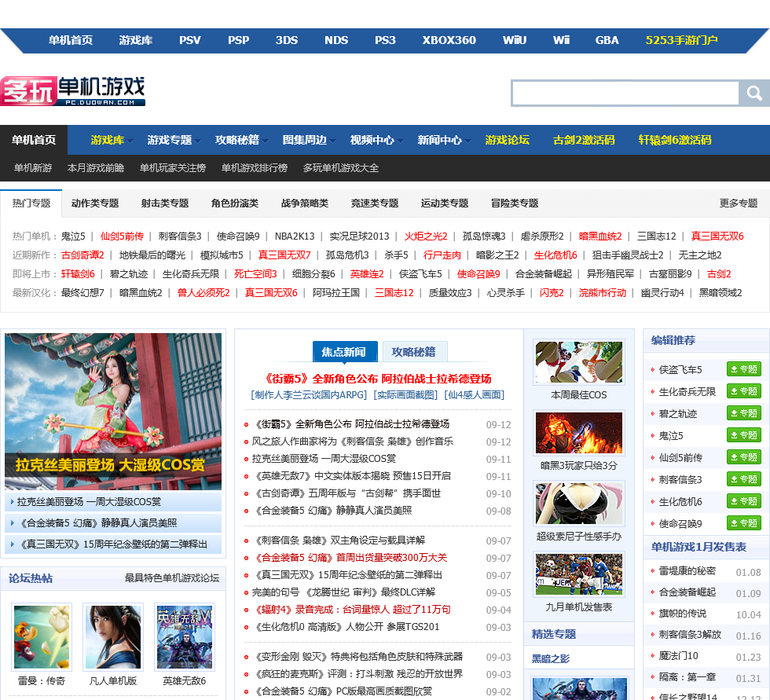This screenshot has height=700, width=770.
Task: Open 5253手游门户 link in top bar
Action: (x=682, y=40)
